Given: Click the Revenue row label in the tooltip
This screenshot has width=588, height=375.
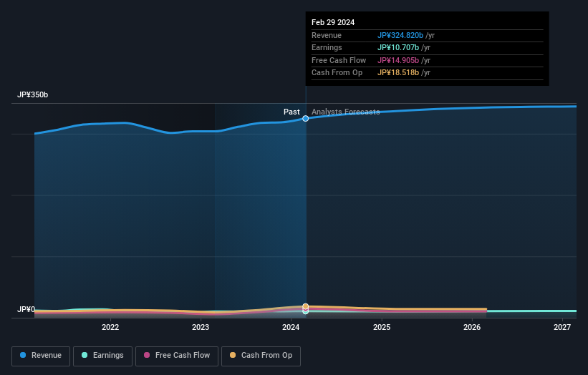Looking at the screenshot, I should 327,35.
